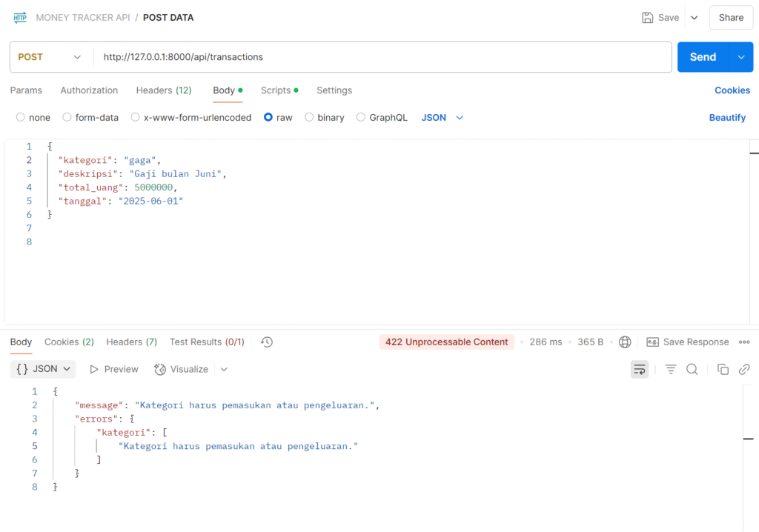Expand the JSON body format dropdown
759x532 pixels.
[x=443, y=117]
